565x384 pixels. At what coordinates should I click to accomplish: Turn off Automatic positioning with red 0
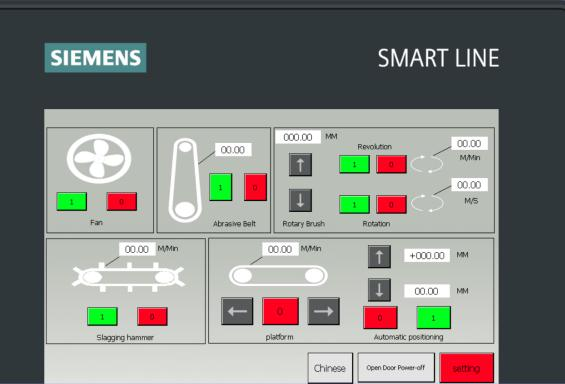coord(380,318)
